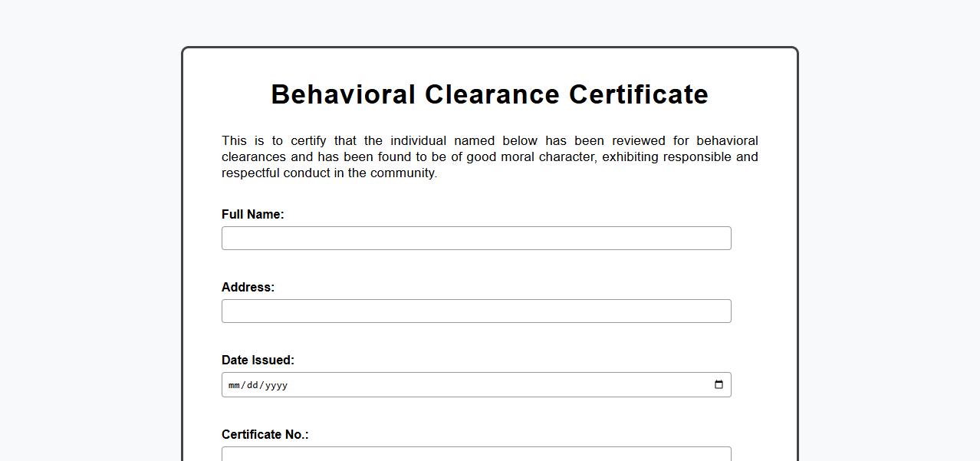Click the word "community" in the description
980x461 pixels.
click(403, 173)
